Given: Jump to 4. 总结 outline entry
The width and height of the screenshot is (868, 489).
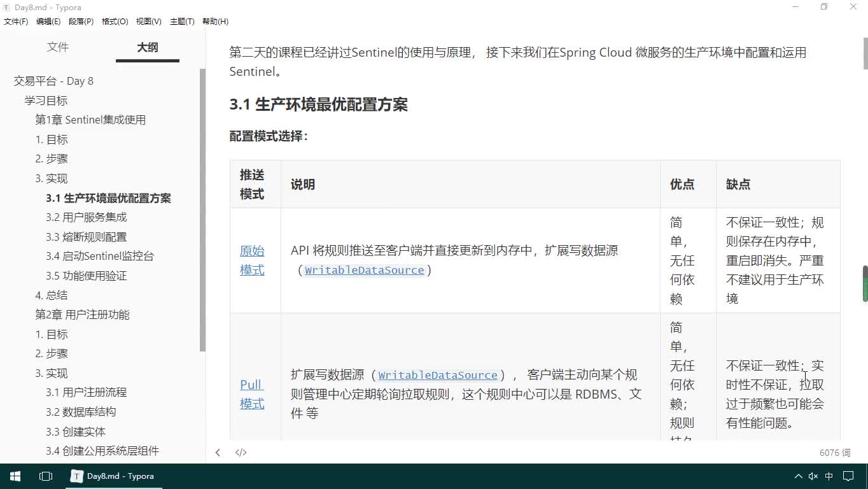Looking at the screenshot, I should point(52,295).
